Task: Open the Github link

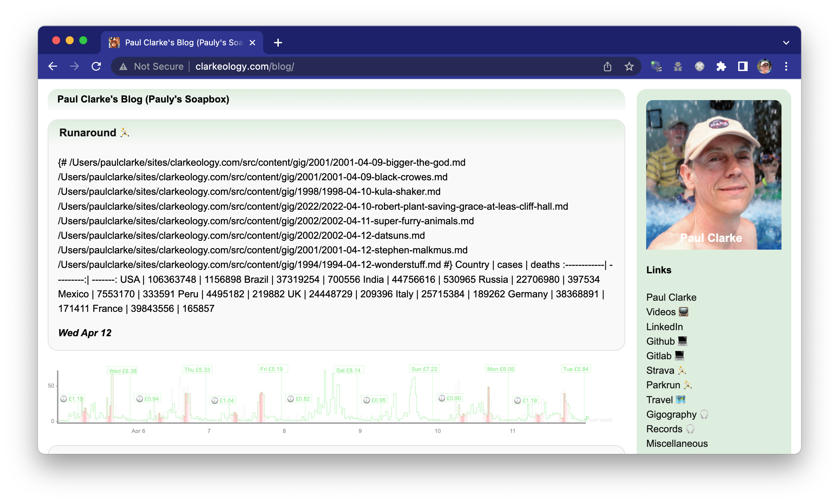Action: coord(667,341)
